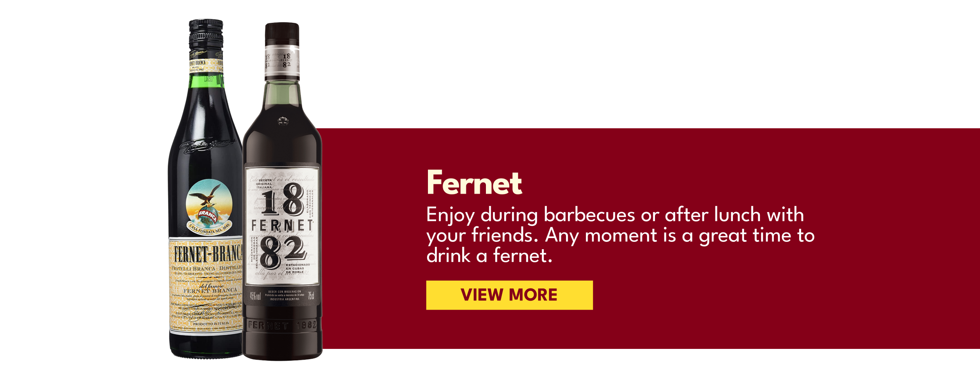
Task: Click the FERNET word on the 1882 label
Action: (282, 225)
